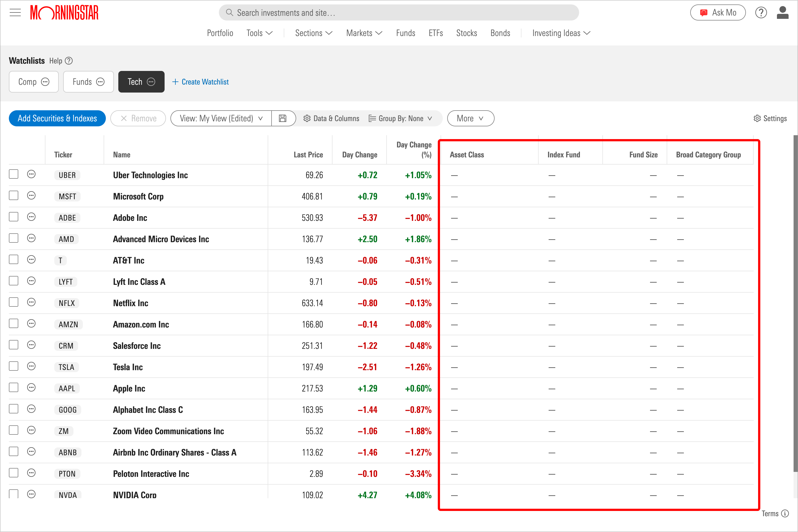Open row options for GOOG
The image size is (798, 532).
[31, 409]
